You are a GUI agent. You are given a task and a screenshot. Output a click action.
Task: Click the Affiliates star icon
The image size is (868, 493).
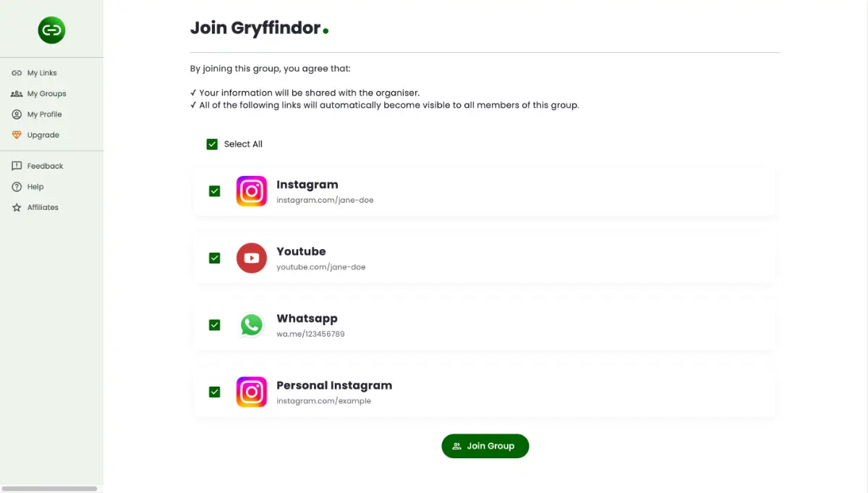pos(17,208)
